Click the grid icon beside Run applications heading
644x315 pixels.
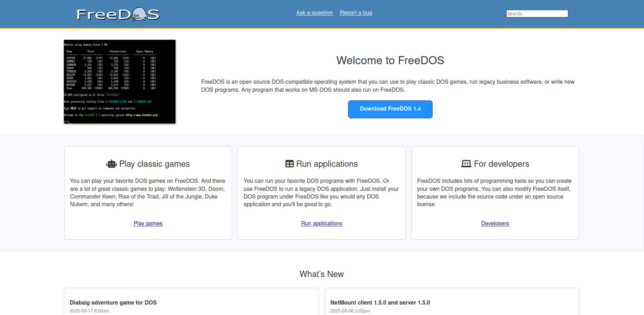click(x=289, y=163)
